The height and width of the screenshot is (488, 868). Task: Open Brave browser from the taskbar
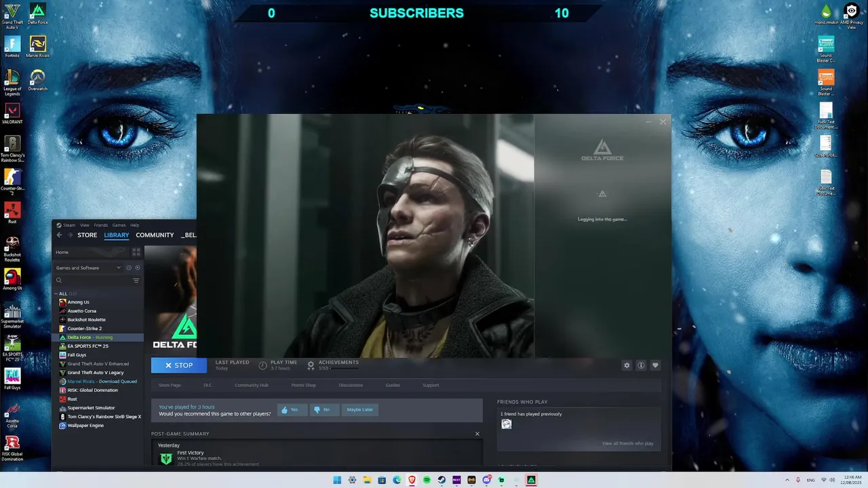pos(412,480)
